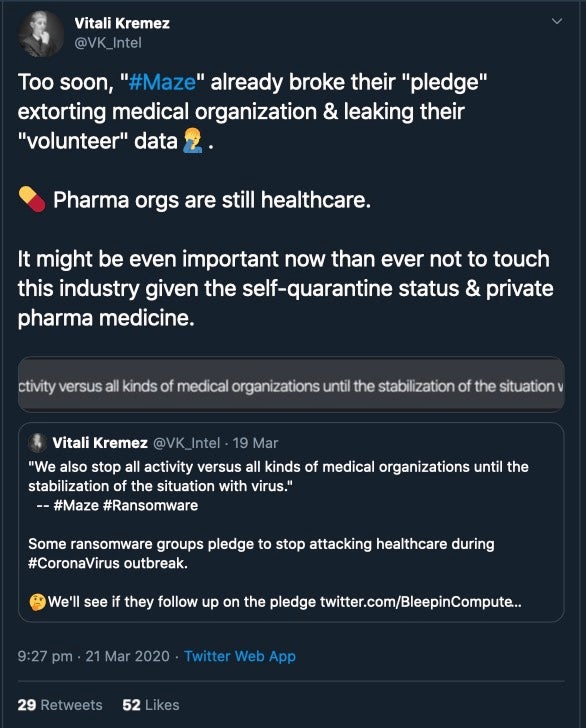Screen dimensions: 586x728
Task: Open the #Maze hashtag link
Action: [x=162, y=82]
